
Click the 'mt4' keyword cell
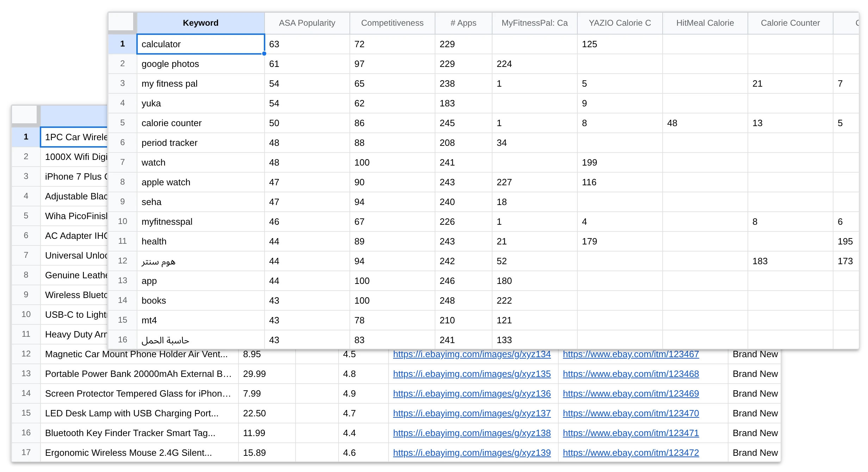[x=200, y=320]
